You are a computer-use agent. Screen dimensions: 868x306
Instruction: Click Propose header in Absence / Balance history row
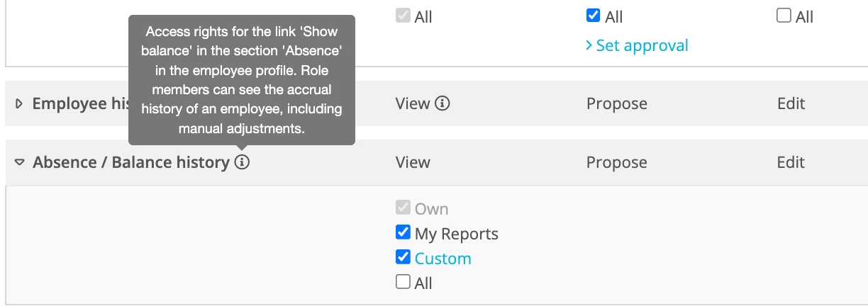click(x=617, y=163)
